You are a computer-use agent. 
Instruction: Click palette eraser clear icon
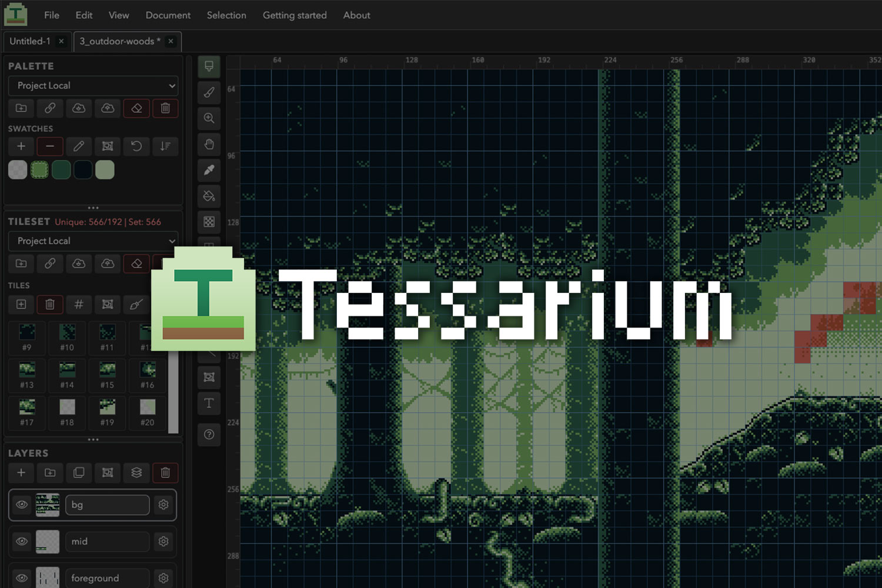(x=136, y=108)
